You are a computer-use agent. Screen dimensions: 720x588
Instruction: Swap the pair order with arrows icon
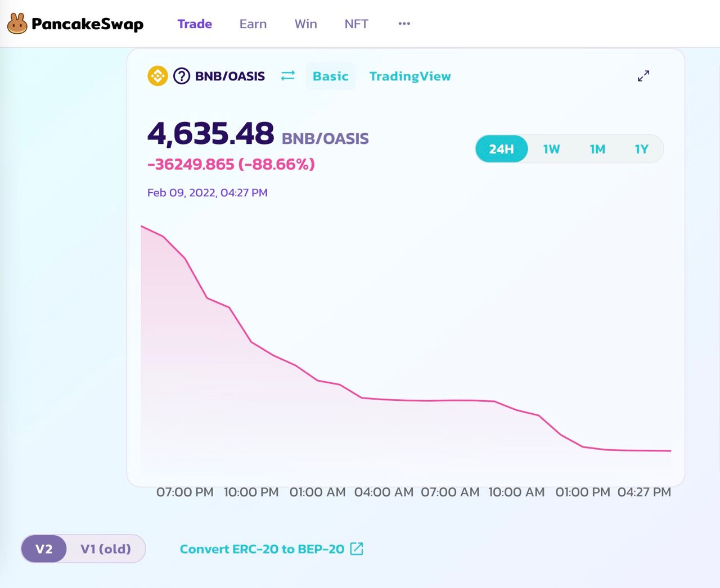(288, 76)
